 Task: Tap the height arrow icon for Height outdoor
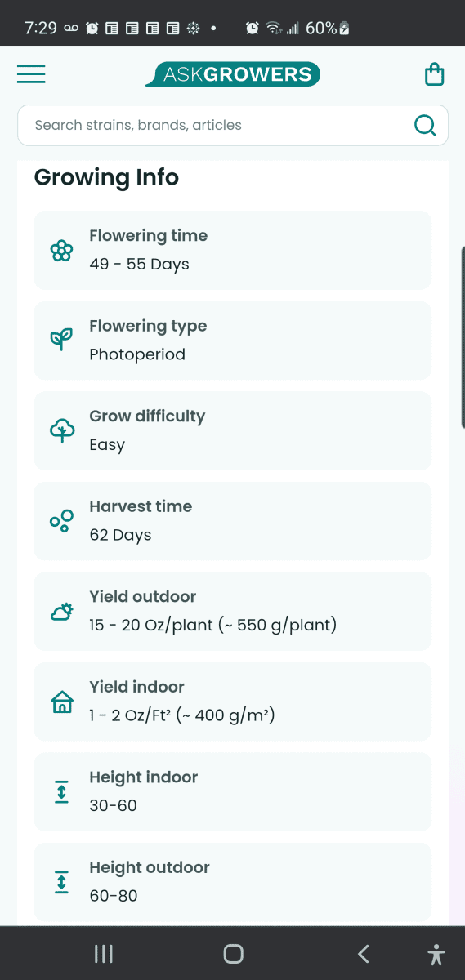[x=62, y=882]
